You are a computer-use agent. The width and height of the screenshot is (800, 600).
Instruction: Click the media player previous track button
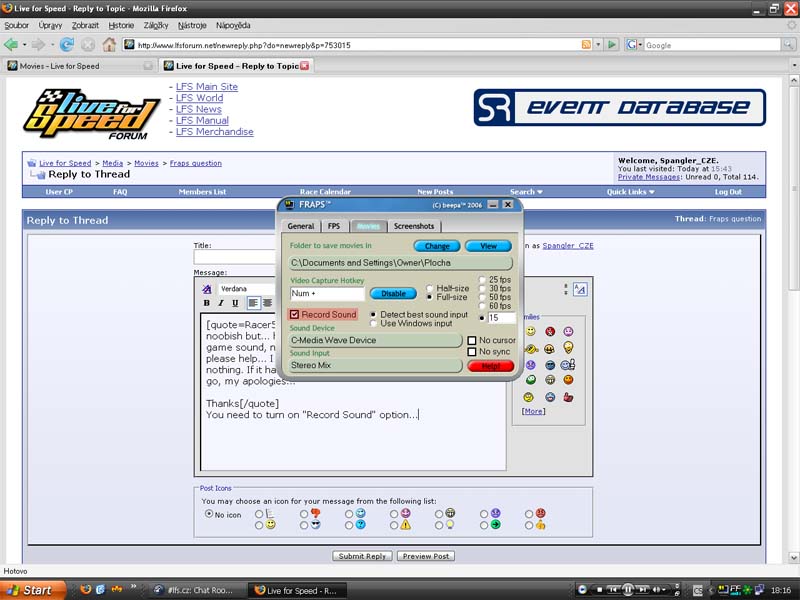pyautogui.click(x=613, y=590)
